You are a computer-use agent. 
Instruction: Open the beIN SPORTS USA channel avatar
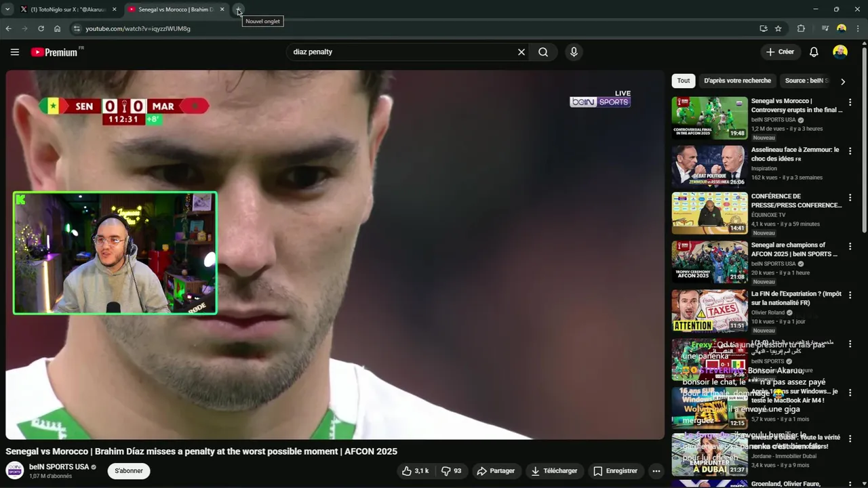pos(15,470)
